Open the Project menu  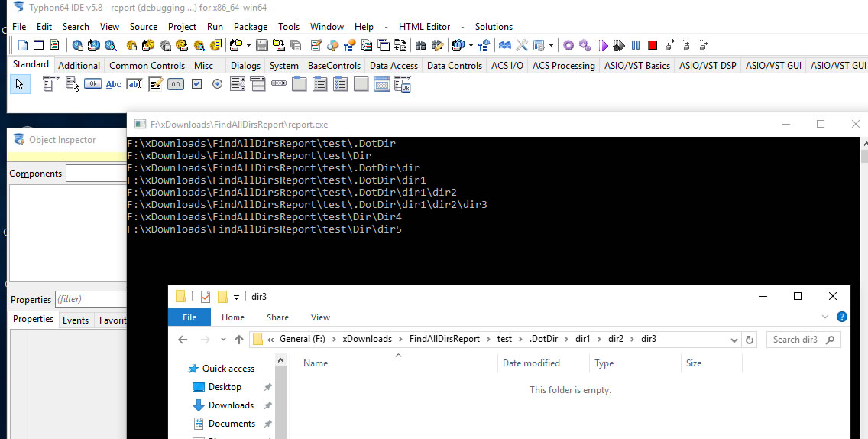pyautogui.click(x=182, y=27)
